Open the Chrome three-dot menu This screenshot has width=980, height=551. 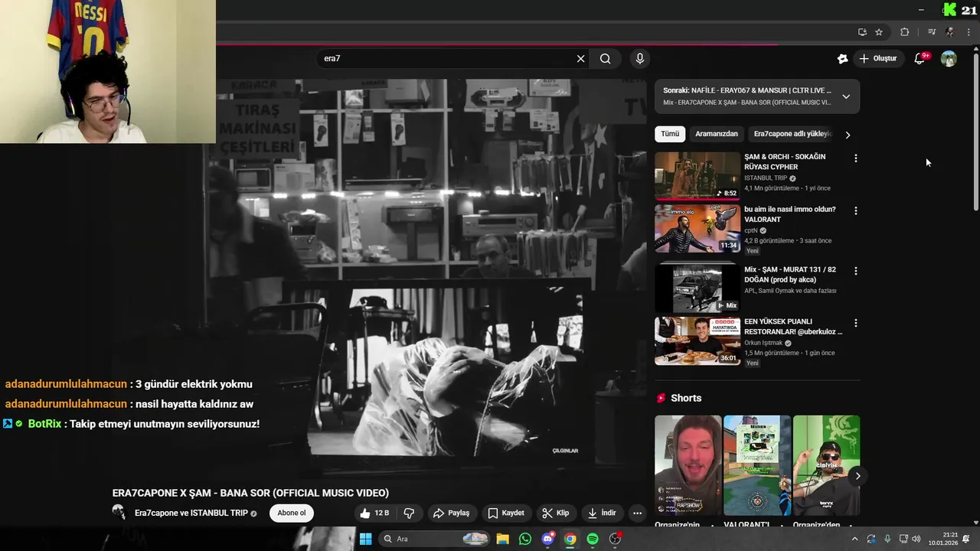(x=969, y=32)
